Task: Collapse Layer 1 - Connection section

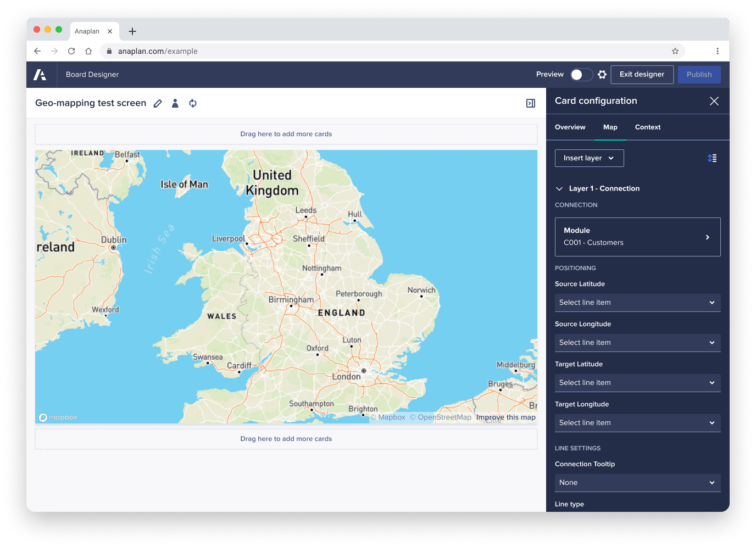Action: pos(559,188)
